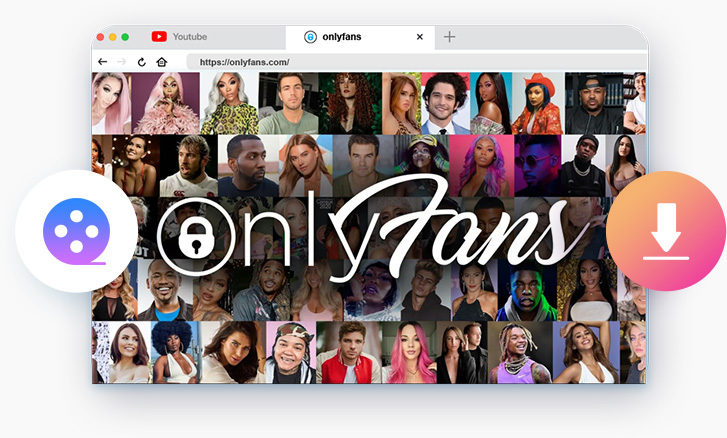Click the browser back arrow
Image resolution: width=727 pixels, height=438 pixels.
[x=102, y=62]
